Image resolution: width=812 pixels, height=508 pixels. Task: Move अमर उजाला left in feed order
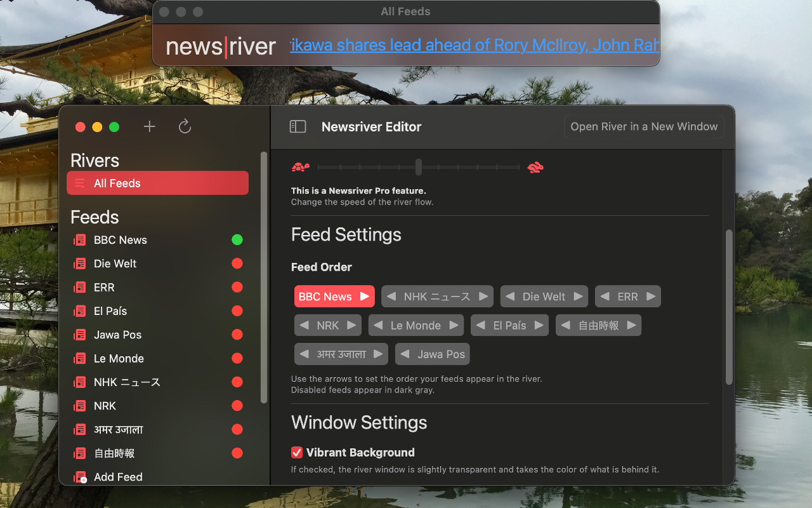(304, 354)
